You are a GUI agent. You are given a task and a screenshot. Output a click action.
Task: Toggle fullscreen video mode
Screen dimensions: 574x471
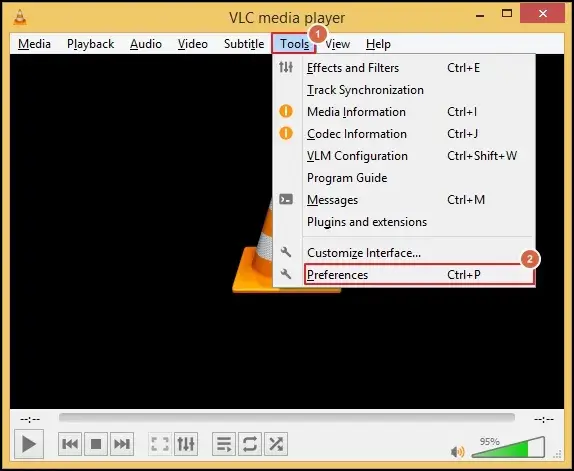[x=160, y=444]
